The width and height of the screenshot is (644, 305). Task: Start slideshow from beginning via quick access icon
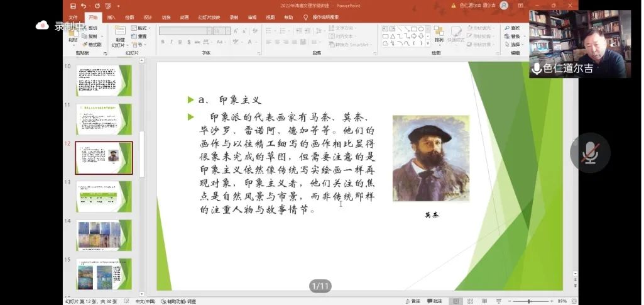(107, 6)
